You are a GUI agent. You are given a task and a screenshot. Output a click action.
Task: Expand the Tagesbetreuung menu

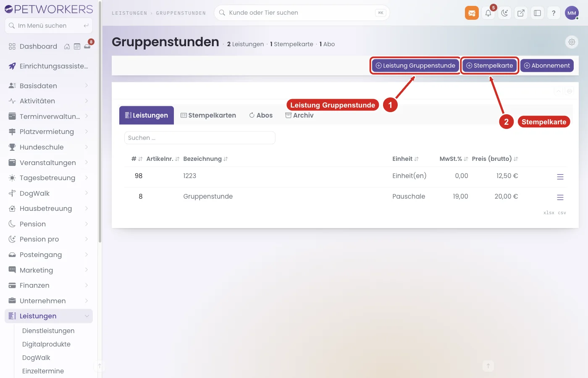pos(49,178)
